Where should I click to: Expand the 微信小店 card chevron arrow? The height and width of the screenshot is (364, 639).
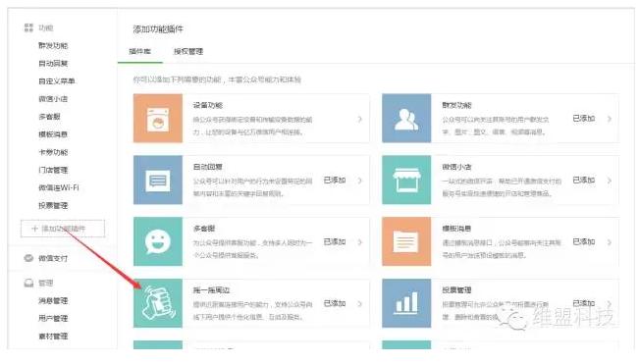point(610,181)
